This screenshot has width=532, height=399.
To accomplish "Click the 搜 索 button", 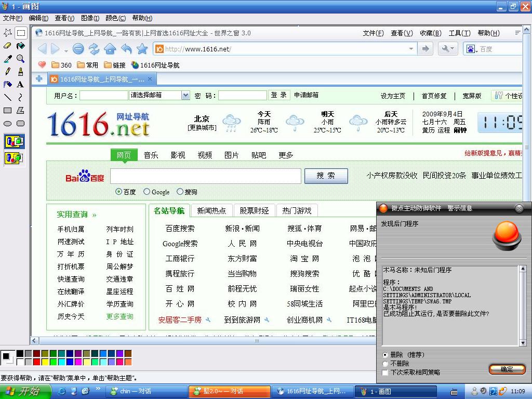I will pos(326,176).
